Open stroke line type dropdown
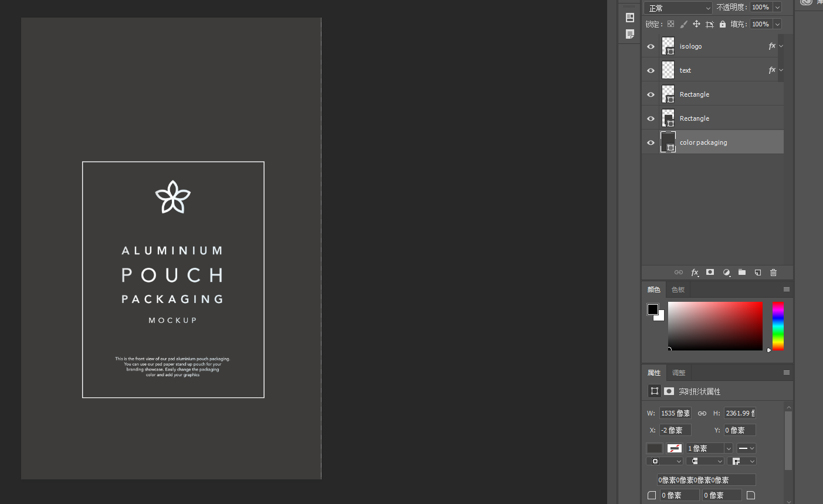The height and width of the screenshot is (504, 823). tap(746, 448)
